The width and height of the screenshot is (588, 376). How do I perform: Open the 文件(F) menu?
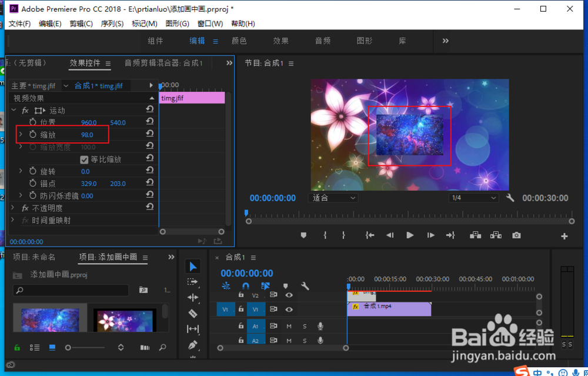coord(19,24)
